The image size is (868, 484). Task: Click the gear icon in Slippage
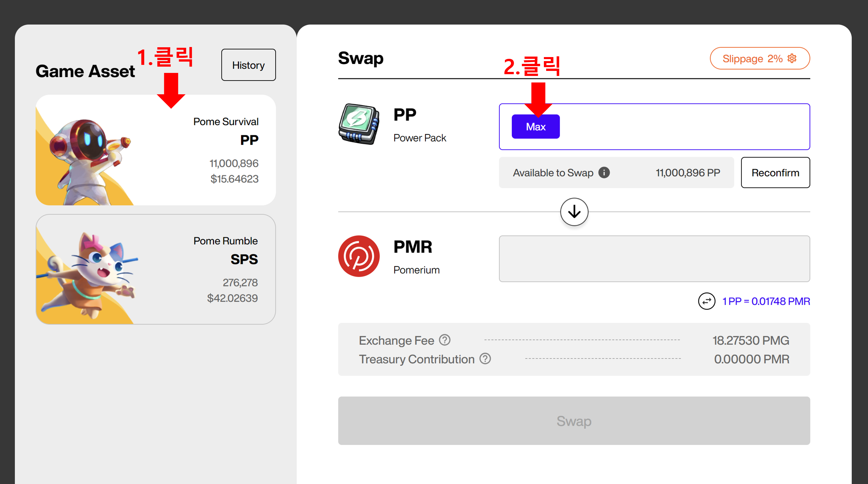tap(792, 58)
